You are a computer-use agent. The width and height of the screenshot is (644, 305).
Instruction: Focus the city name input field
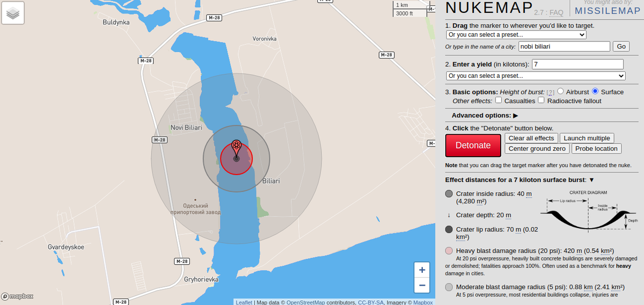point(564,47)
